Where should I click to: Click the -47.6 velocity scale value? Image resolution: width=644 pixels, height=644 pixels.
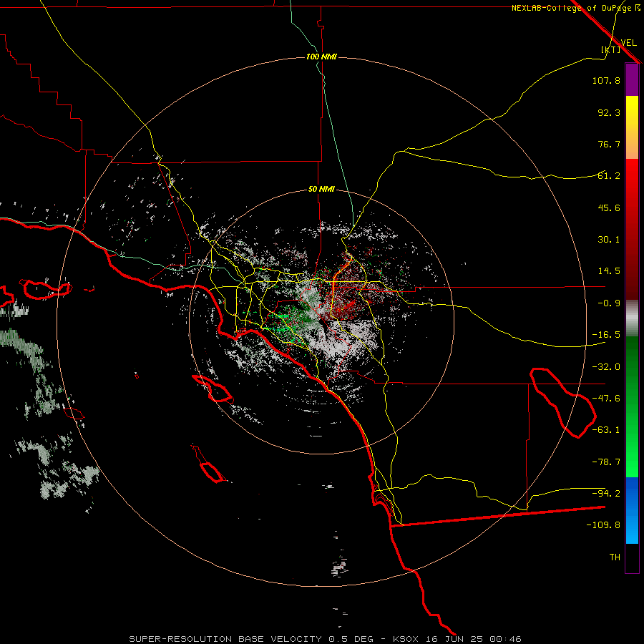(606, 399)
